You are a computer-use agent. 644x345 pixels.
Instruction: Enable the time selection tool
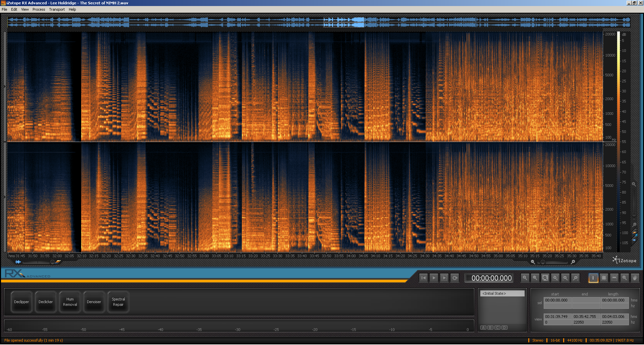[593, 278]
